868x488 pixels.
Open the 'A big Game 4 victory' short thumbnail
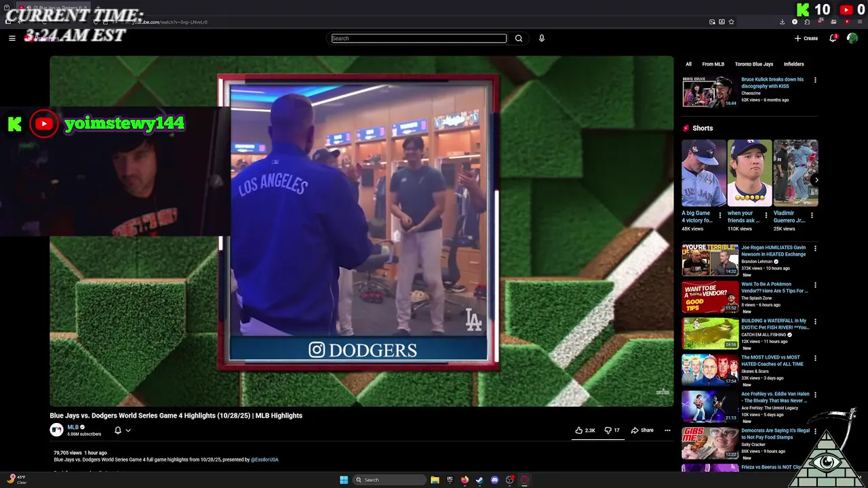(704, 173)
